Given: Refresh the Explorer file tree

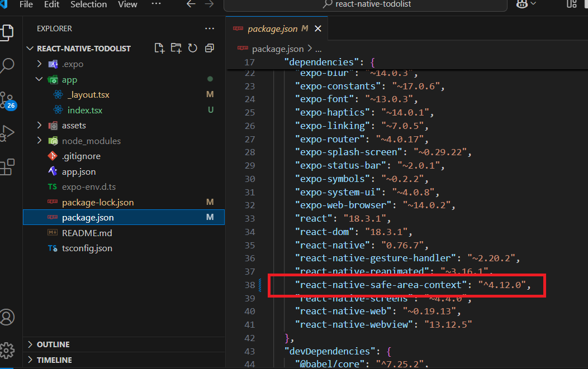Looking at the screenshot, I should point(193,48).
